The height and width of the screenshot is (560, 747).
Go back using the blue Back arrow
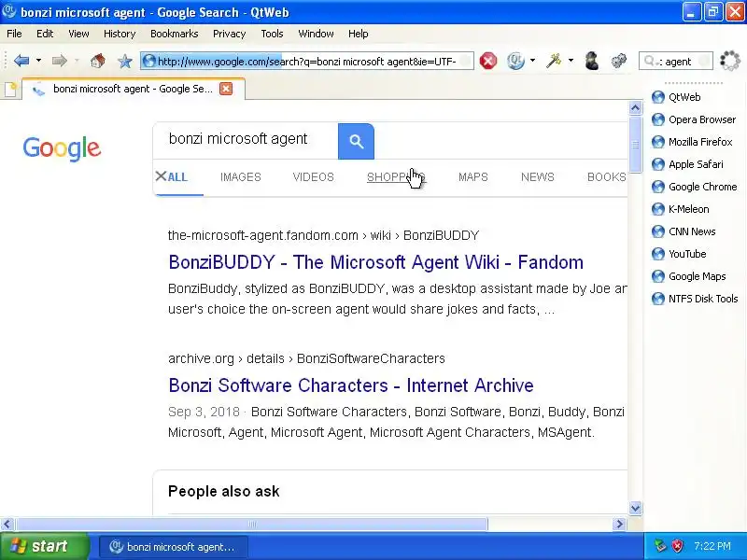21,61
